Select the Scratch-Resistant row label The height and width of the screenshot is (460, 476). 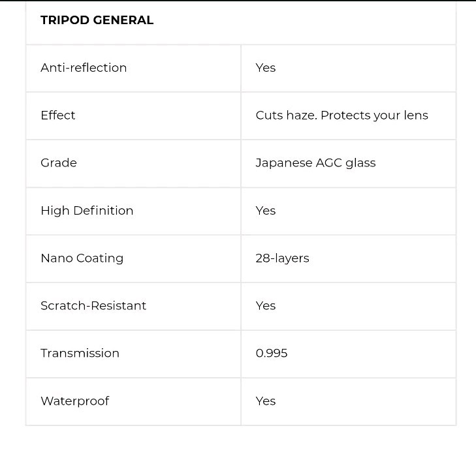pos(93,306)
